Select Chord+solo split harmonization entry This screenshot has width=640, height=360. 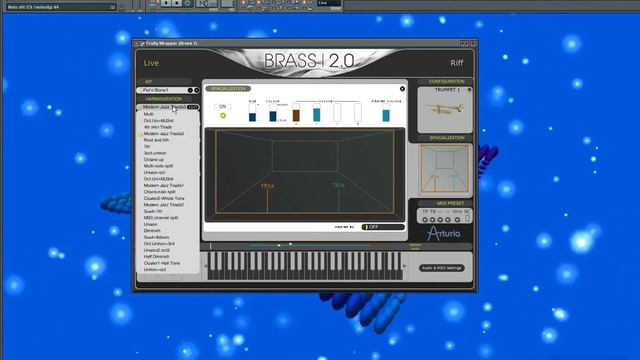[160, 192]
